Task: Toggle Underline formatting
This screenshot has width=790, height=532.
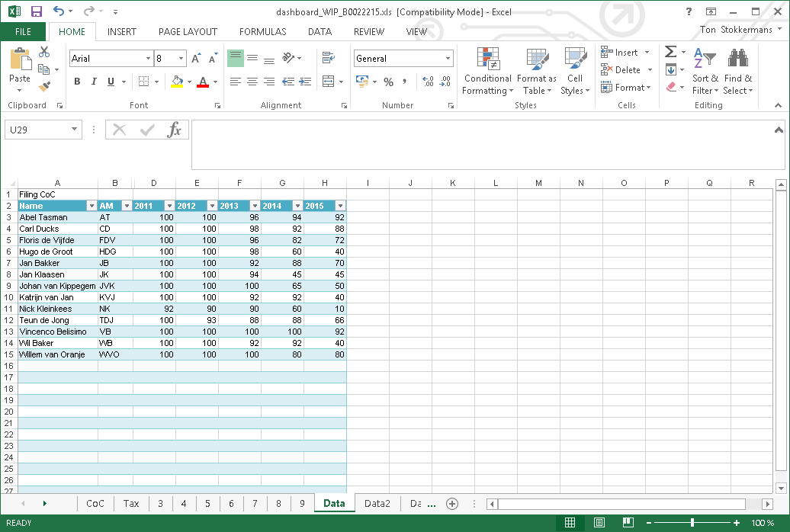Action: coord(111,81)
